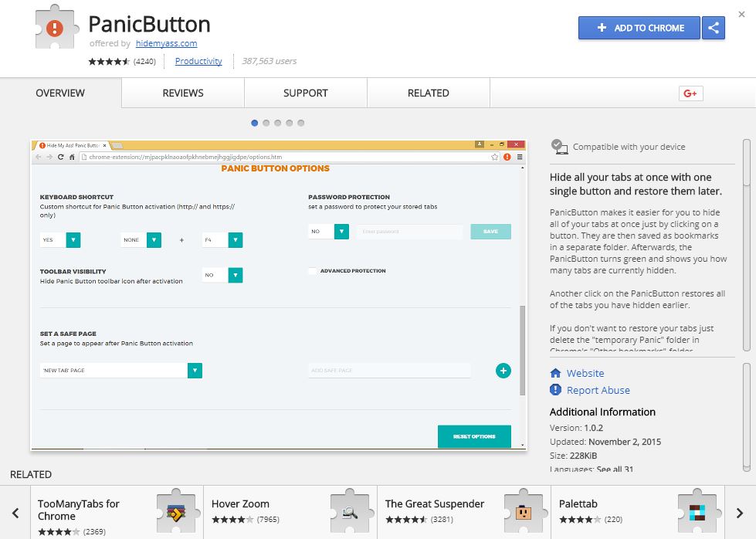Open Hover Zoom title
Screen dimensions: 756x539
(x=240, y=503)
